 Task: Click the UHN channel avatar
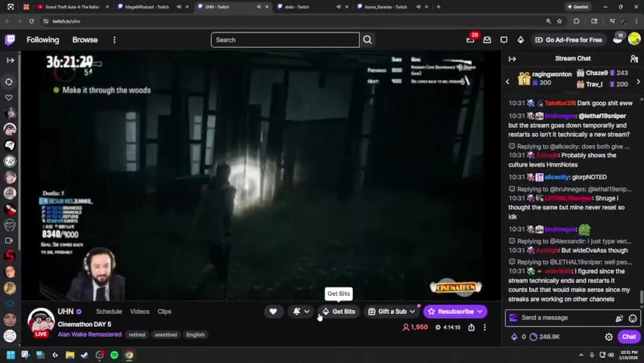[41, 322]
